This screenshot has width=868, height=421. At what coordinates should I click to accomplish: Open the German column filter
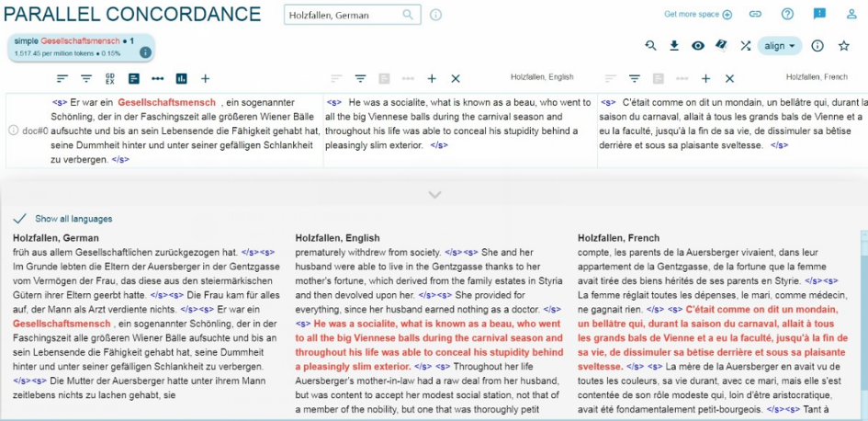(x=86, y=79)
